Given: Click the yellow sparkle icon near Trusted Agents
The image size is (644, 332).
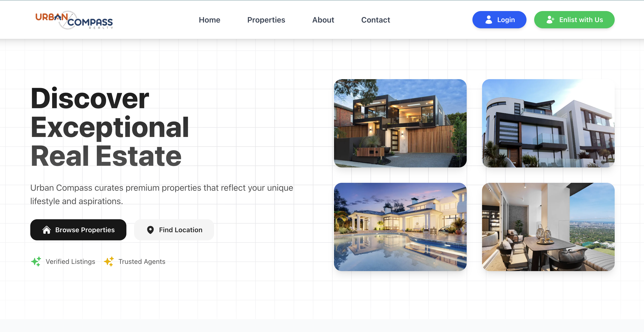Looking at the screenshot, I should pos(109,261).
